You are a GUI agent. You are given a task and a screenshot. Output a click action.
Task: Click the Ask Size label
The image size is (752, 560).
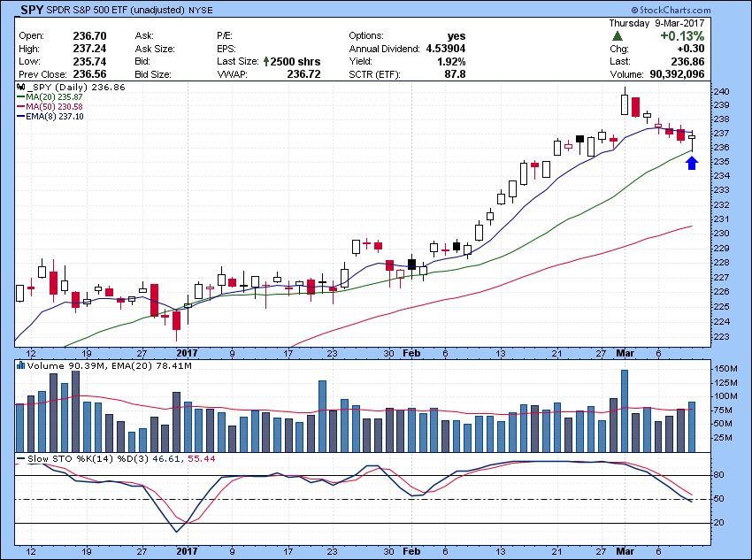155,49
